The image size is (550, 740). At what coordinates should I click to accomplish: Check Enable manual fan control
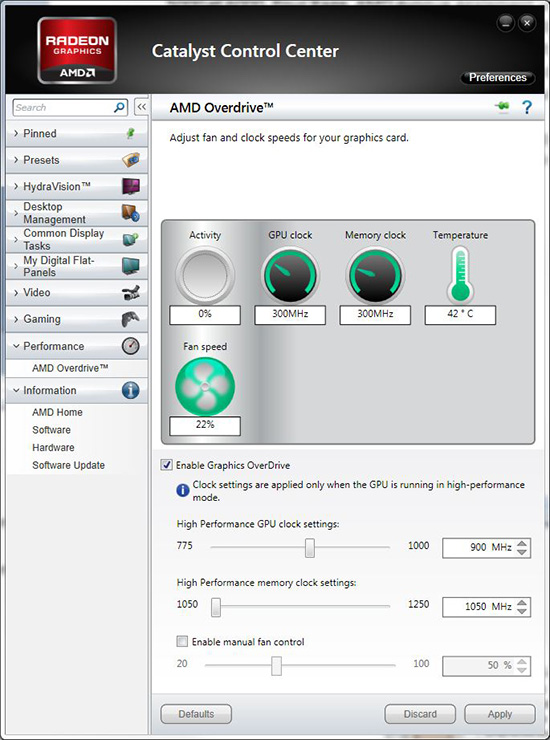(182, 641)
